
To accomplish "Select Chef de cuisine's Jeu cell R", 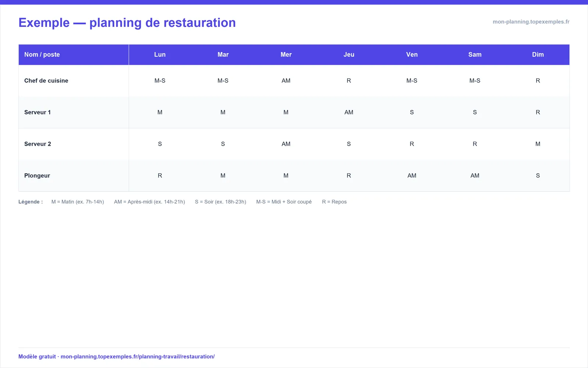I will [349, 81].
